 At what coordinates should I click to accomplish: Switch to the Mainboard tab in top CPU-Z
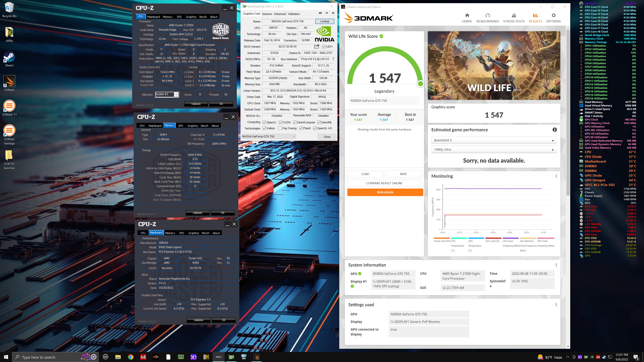tap(153, 17)
